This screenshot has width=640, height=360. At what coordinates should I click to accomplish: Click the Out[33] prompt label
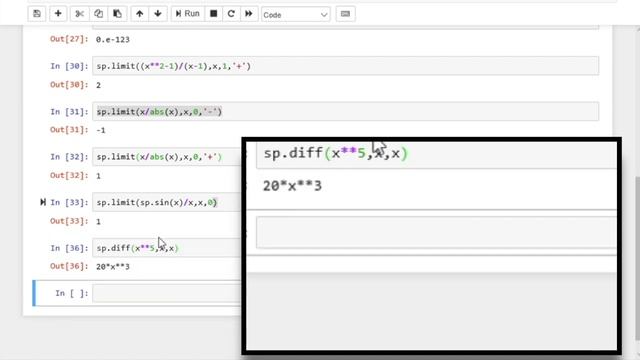69,221
